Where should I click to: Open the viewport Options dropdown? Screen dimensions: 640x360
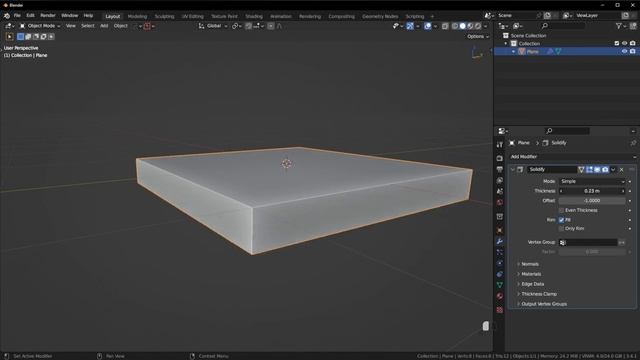[x=478, y=37]
